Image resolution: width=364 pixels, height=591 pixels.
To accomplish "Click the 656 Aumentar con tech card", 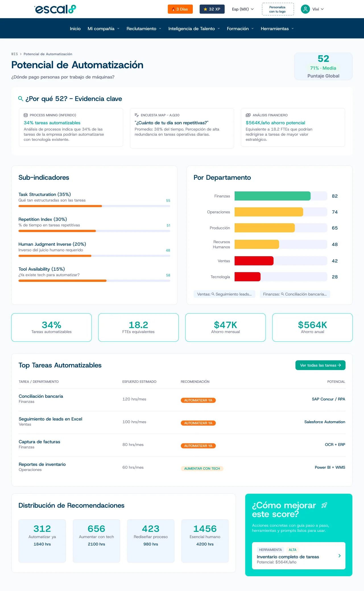I will (96, 541).
